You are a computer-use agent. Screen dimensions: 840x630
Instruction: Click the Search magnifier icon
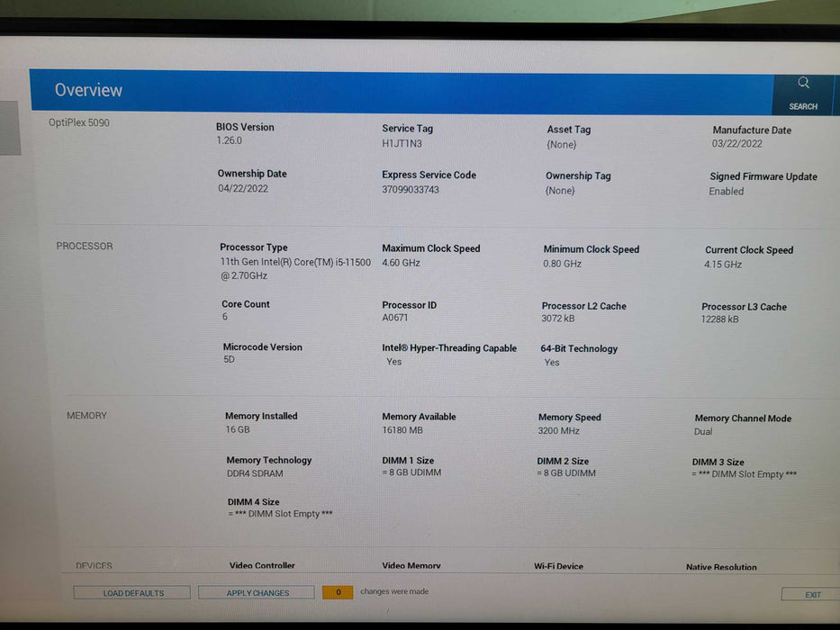point(802,82)
